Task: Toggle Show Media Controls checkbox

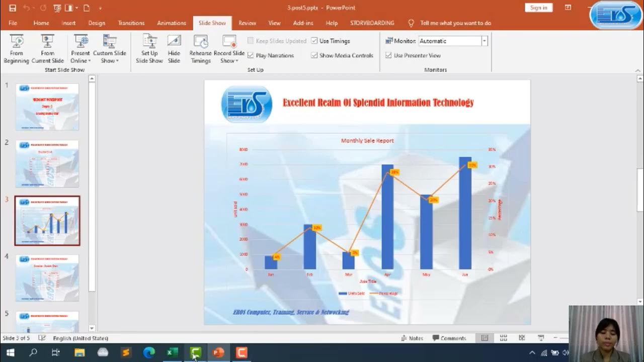Action: [x=314, y=55]
